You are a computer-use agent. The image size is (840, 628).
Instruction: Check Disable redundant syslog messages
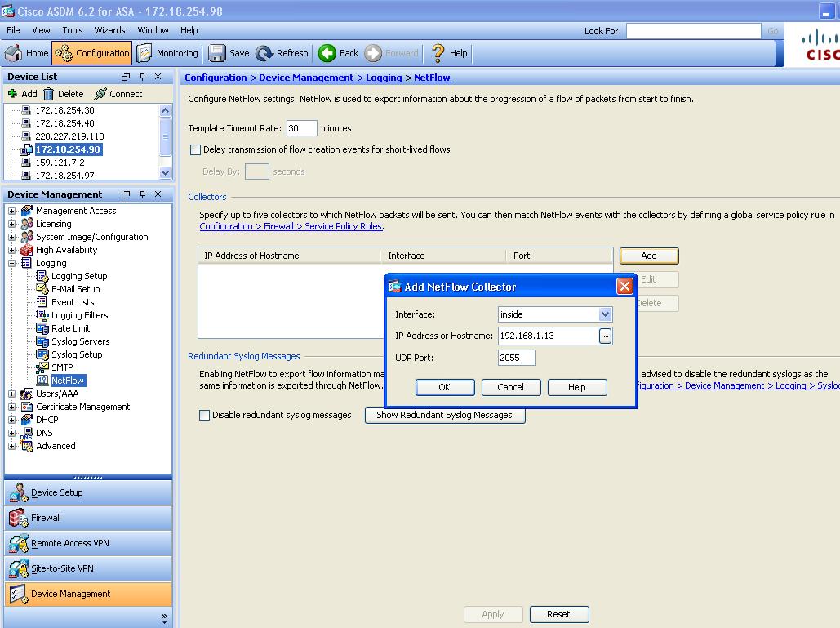(x=204, y=416)
